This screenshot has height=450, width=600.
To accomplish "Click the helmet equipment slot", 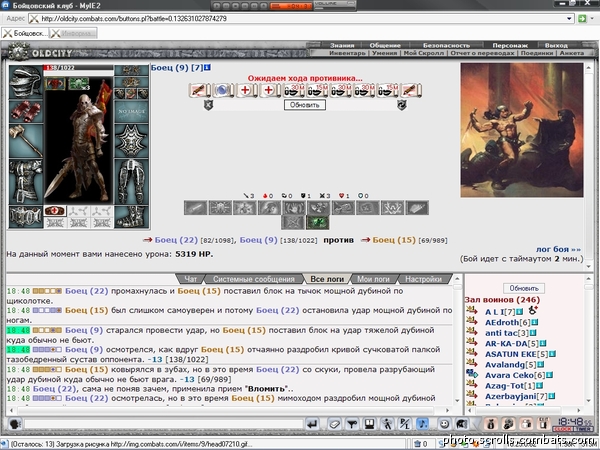I will [x=26, y=82].
